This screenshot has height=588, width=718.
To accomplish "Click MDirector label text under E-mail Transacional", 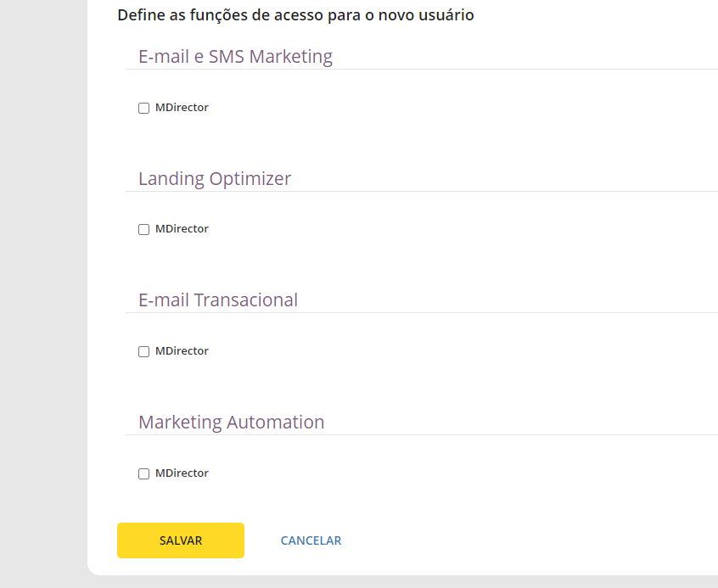I will (x=182, y=351).
